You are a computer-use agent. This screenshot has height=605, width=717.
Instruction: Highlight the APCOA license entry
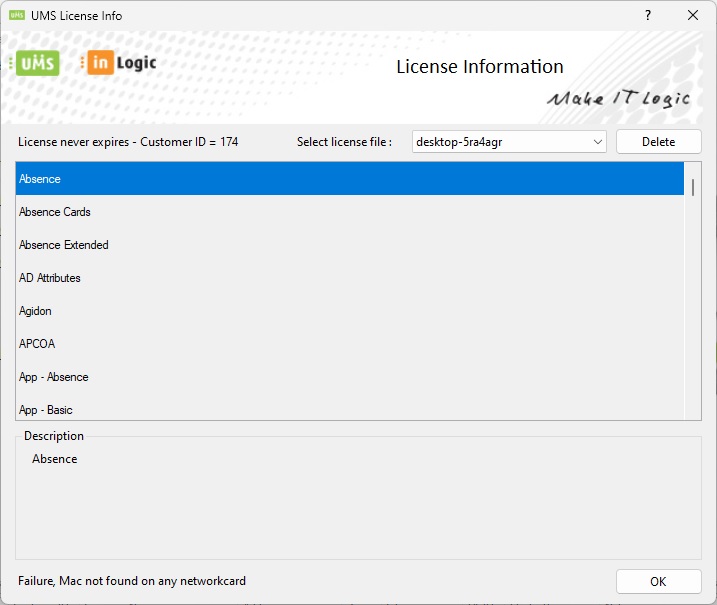pyautogui.click(x=37, y=344)
